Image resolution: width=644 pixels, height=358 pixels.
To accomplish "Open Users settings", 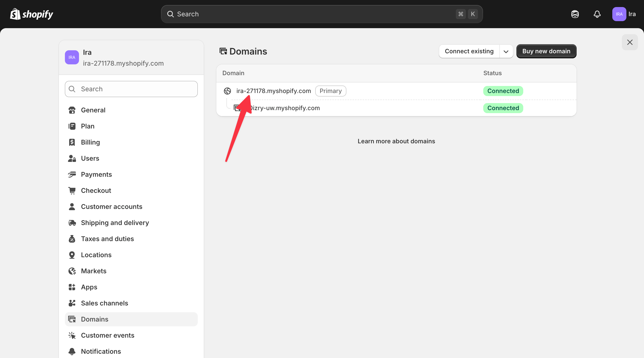I will (131, 158).
